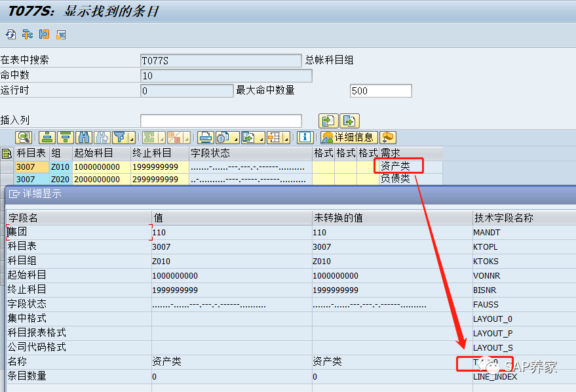Click the filter funnel icon
Image resolution: width=576 pixels, height=392 pixels.
pos(120,138)
